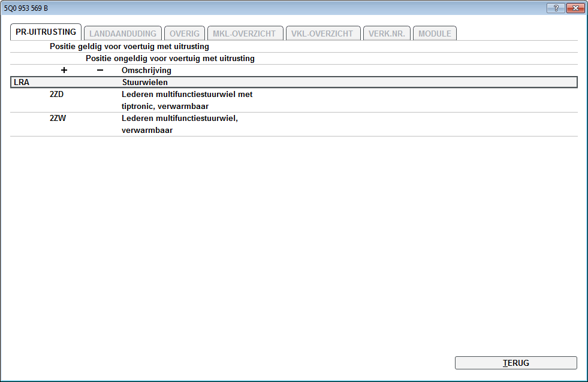Click the minus column header
The width and height of the screenshot is (588, 382).
[x=100, y=71]
